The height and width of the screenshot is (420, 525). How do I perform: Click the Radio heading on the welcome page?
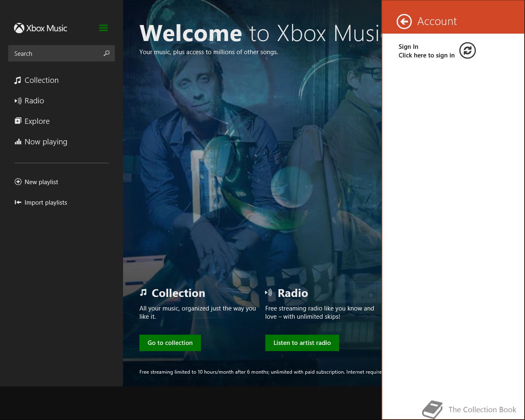point(293,293)
